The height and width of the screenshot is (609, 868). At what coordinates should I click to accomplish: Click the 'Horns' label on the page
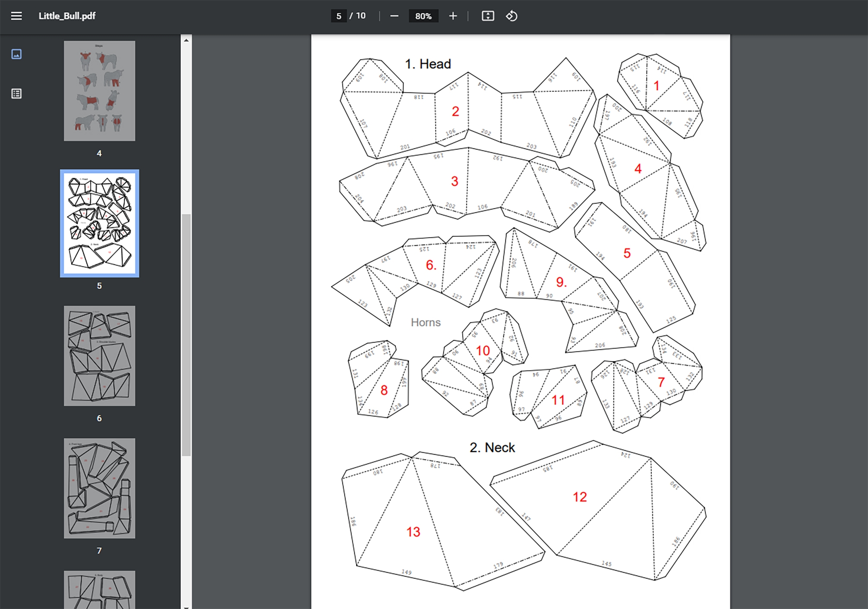[x=426, y=322]
